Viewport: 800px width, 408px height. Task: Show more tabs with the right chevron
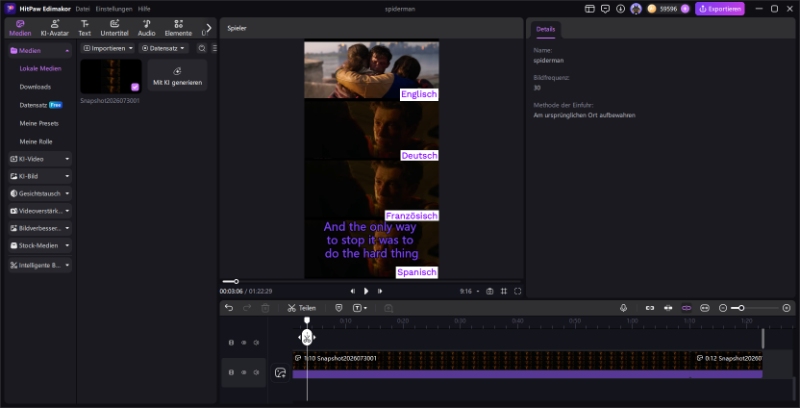coord(209,28)
